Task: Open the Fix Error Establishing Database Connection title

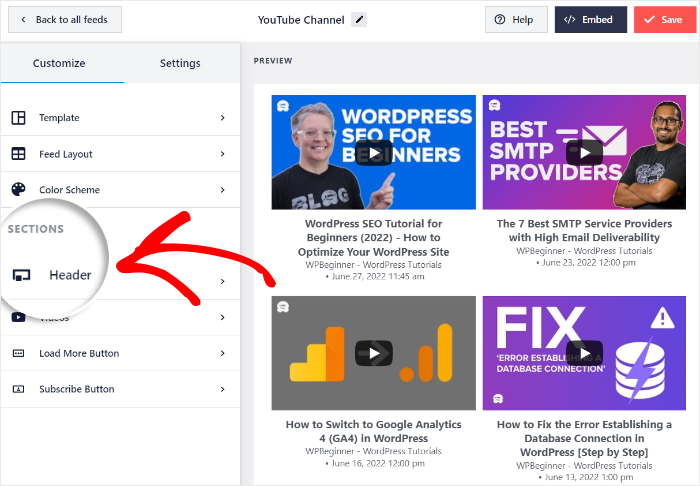Action: coord(584,438)
